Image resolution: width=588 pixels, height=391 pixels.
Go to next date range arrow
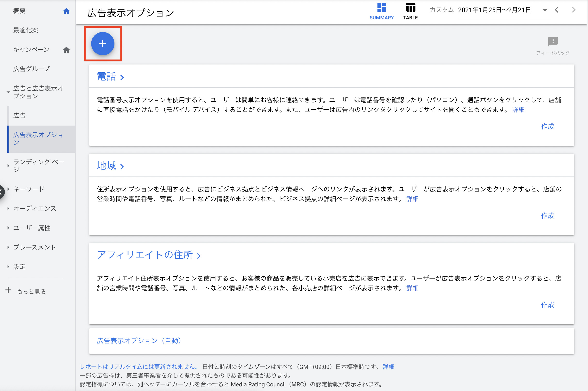click(x=573, y=10)
